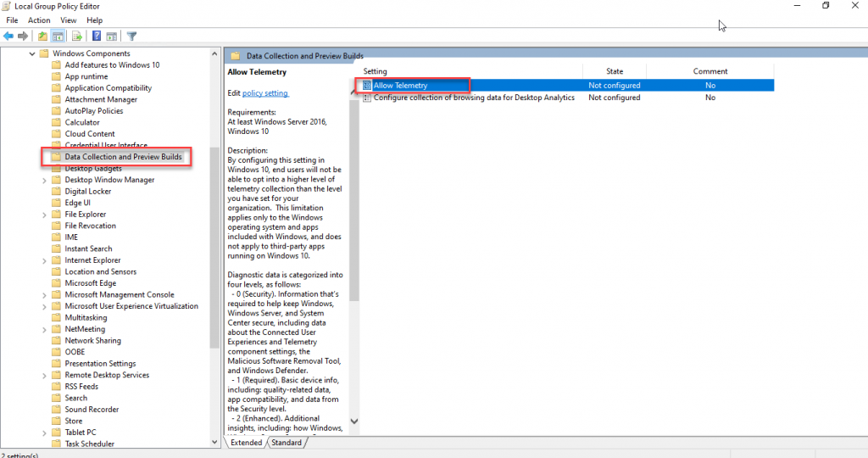
Task: Click the Multitasking folder icon
Action: [56, 317]
